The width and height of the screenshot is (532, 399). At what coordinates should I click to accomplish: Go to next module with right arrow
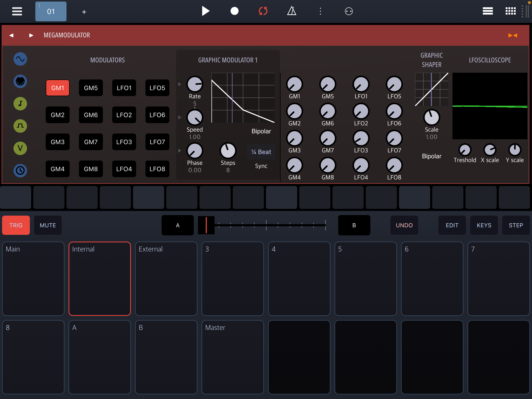click(31, 35)
